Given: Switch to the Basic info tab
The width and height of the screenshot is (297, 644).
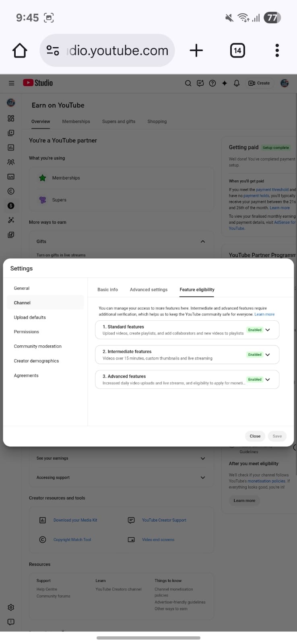Looking at the screenshot, I should 107,289.
